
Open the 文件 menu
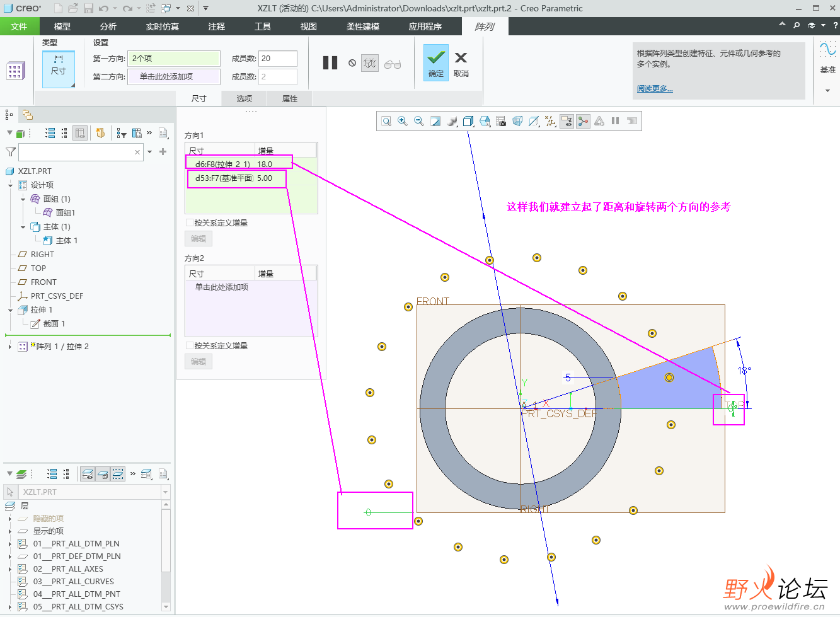20,26
